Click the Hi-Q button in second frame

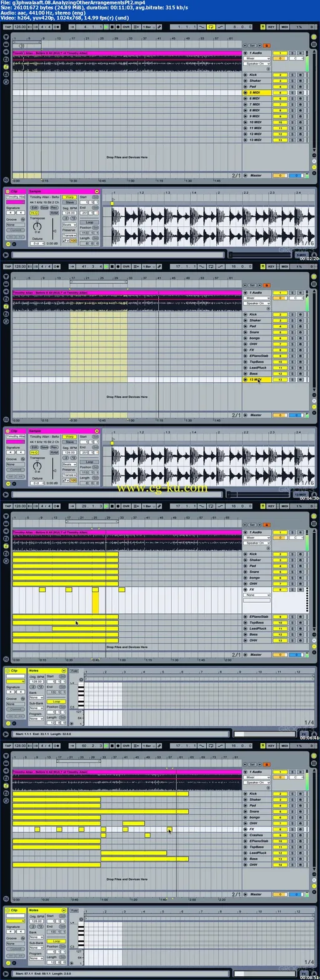(x=34, y=452)
